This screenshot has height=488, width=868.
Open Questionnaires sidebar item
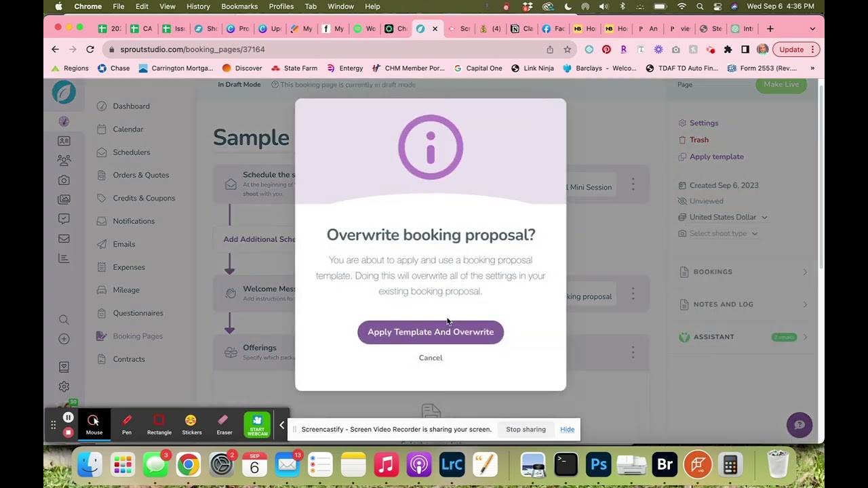[138, 313]
